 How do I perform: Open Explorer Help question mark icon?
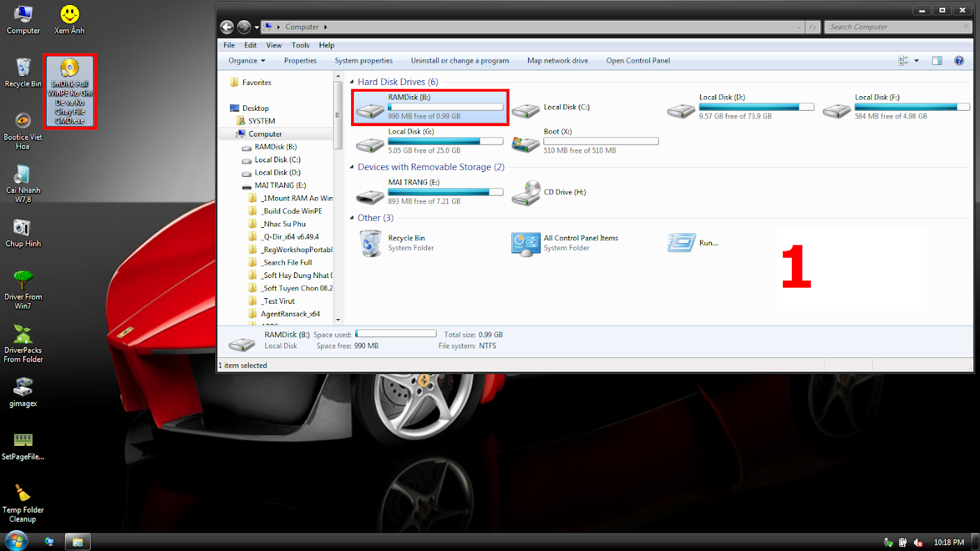click(959, 61)
